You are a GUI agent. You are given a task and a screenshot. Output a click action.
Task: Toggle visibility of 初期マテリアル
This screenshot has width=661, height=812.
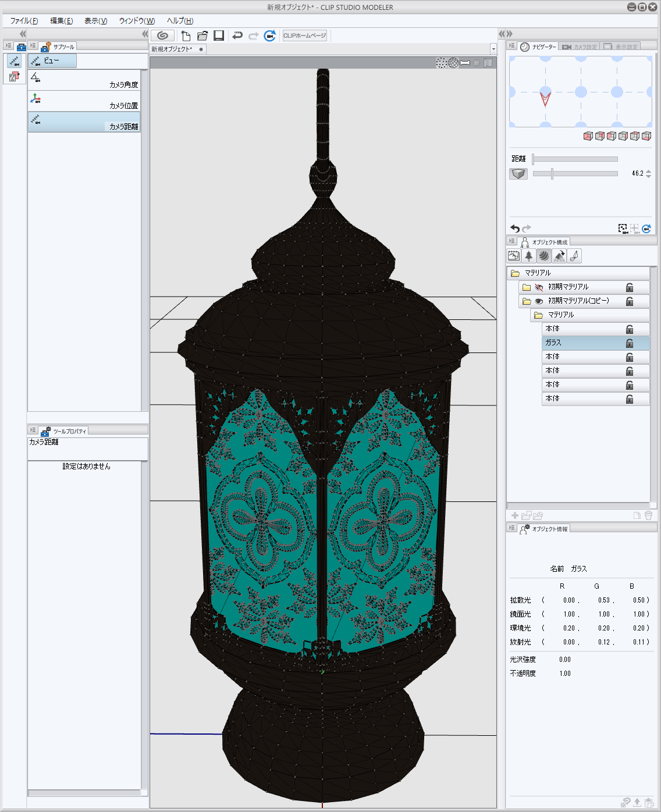pyautogui.click(x=539, y=287)
